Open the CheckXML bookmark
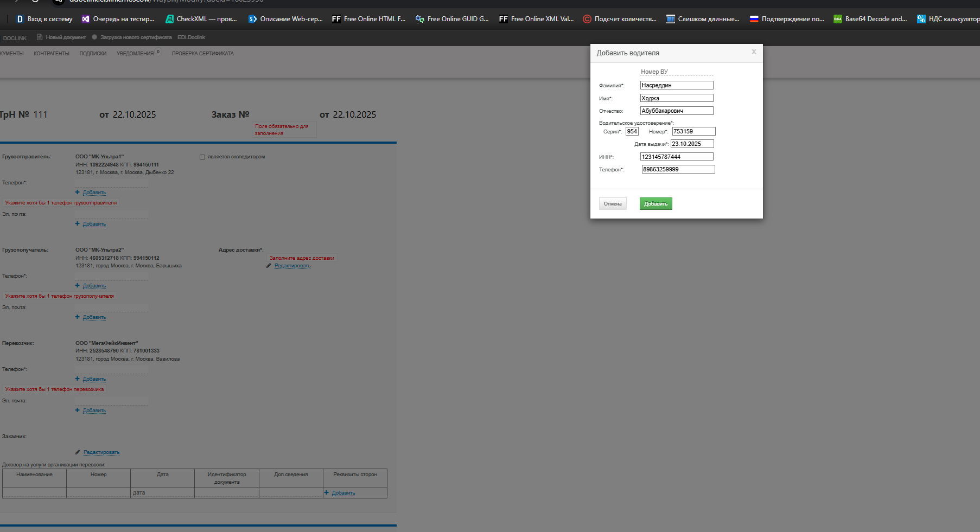 pos(201,19)
